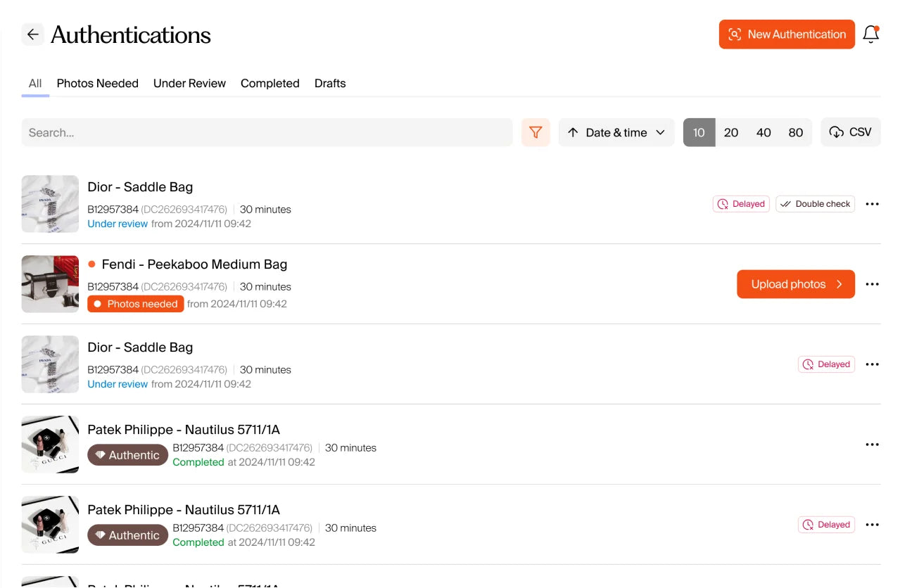Open second Patek Philippe - Nautilus 5711/1A title
The image size is (919, 588).
(184, 510)
